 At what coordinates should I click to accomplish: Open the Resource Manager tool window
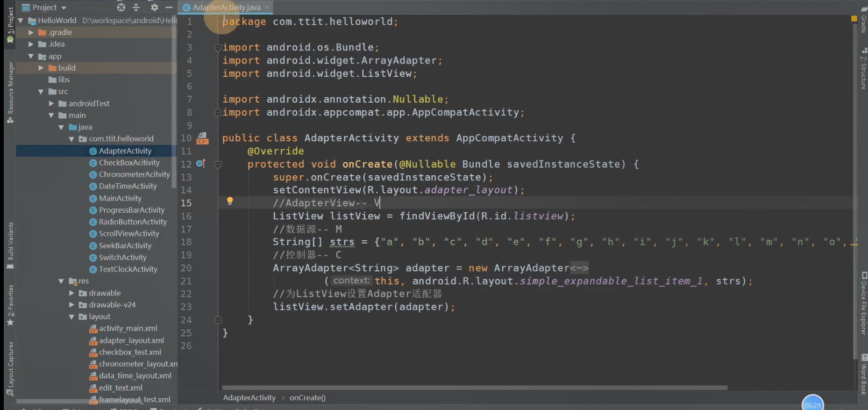10,91
